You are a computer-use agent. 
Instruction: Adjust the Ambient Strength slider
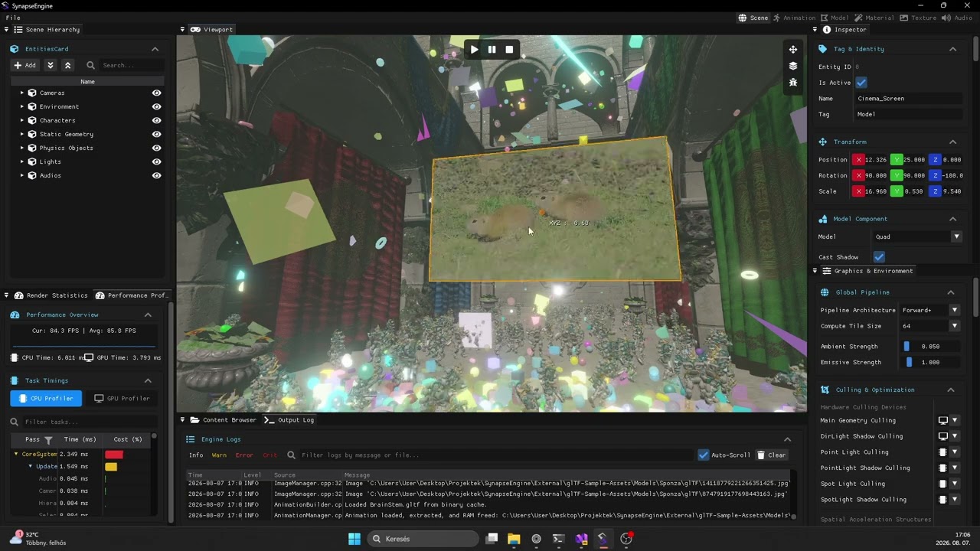pos(930,347)
